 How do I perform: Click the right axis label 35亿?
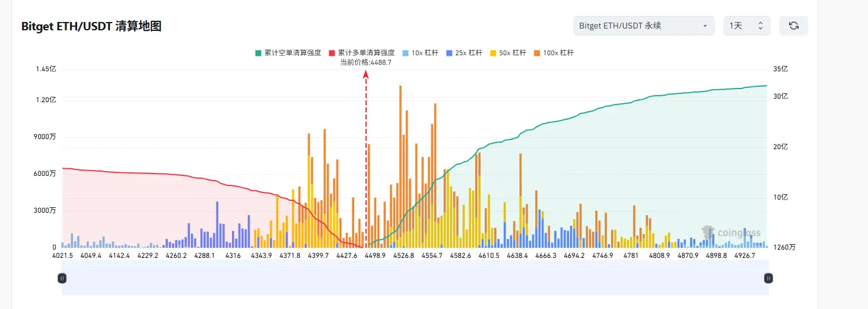[x=780, y=69]
